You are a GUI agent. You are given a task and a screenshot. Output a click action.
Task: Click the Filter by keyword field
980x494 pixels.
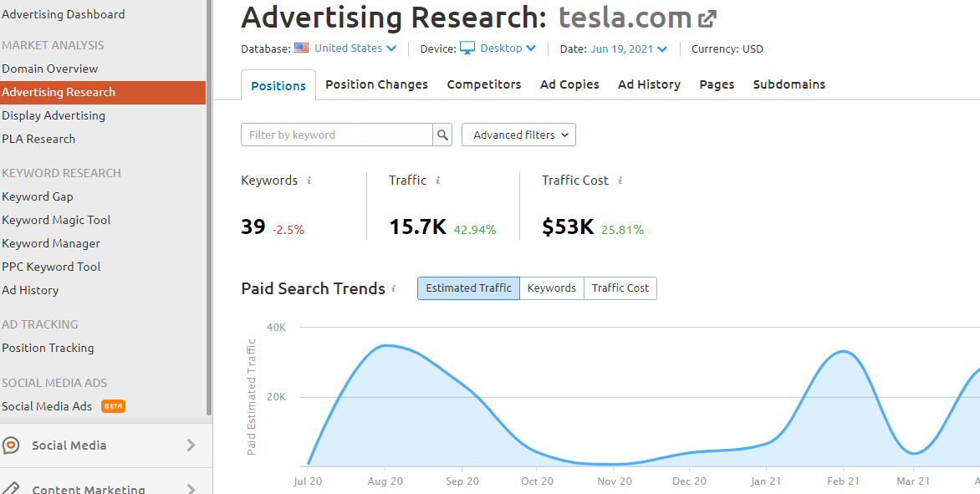(337, 135)
